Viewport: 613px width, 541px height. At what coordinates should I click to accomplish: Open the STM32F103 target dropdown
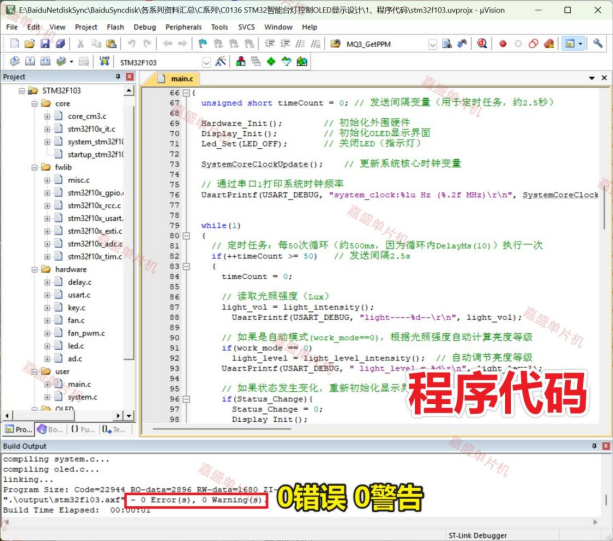(206, 62)
